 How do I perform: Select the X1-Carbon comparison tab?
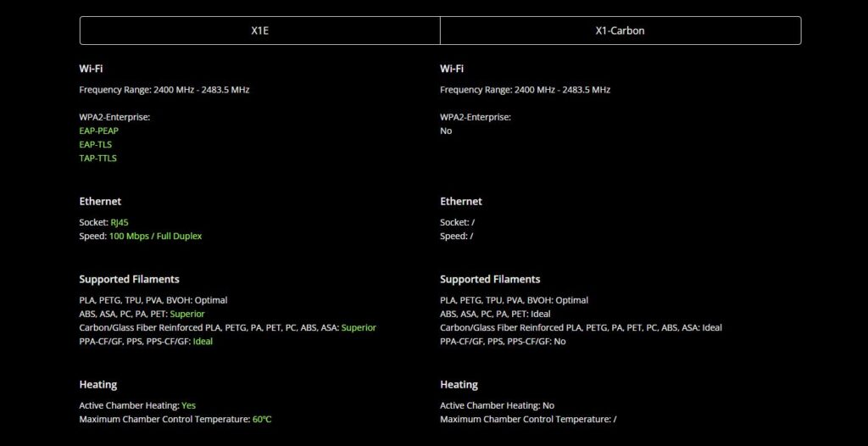(x=620, y=31)
